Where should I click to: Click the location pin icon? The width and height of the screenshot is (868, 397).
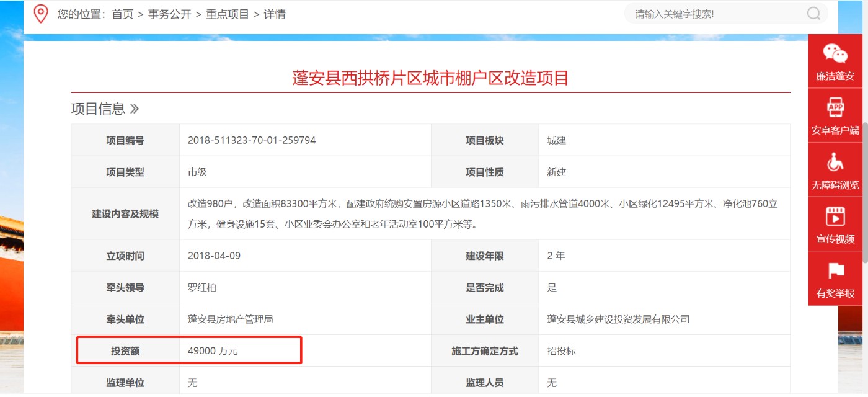pos(41,14)
